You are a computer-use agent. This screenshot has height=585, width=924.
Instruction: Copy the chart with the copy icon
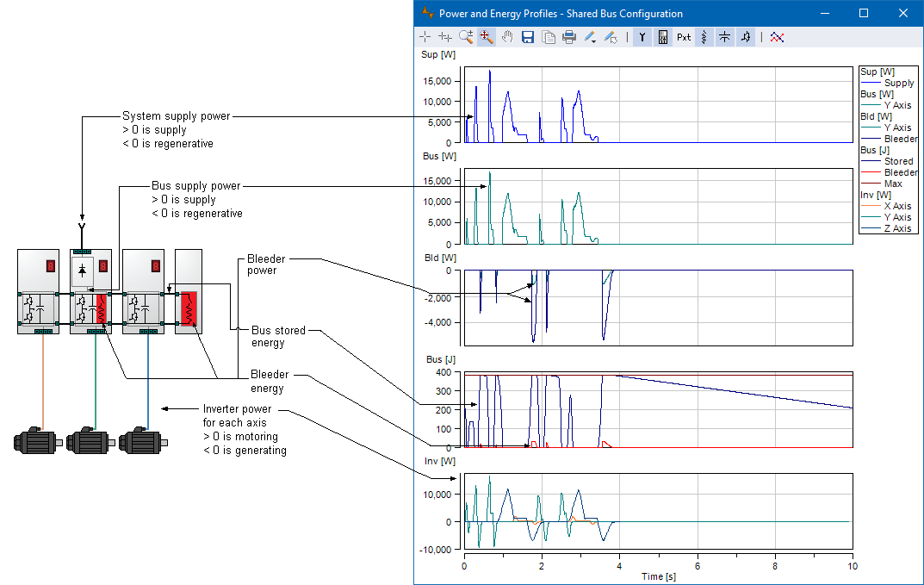pos(549,37)
